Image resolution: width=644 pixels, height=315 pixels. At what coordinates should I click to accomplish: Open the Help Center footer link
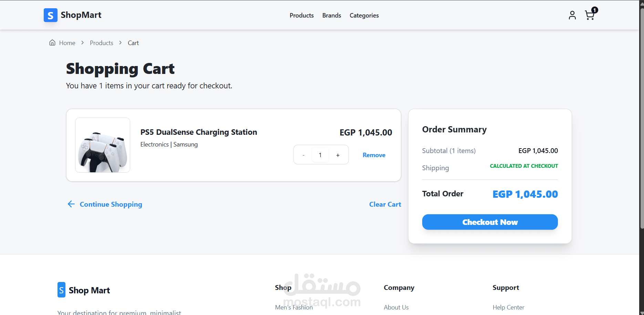click(508, 307)
